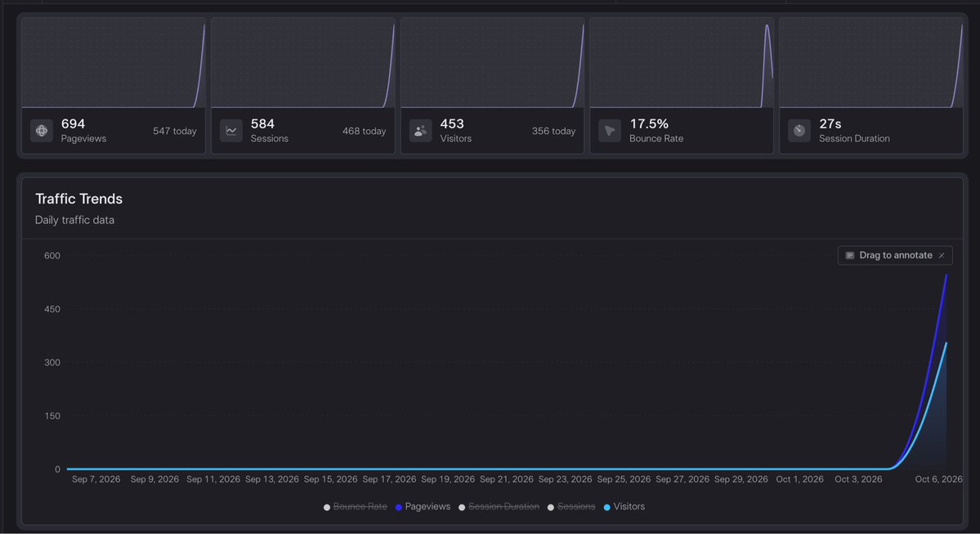Click the Traffic Trends heading
The height and width of the screenshot is (534, 980).
coord(78,199)
